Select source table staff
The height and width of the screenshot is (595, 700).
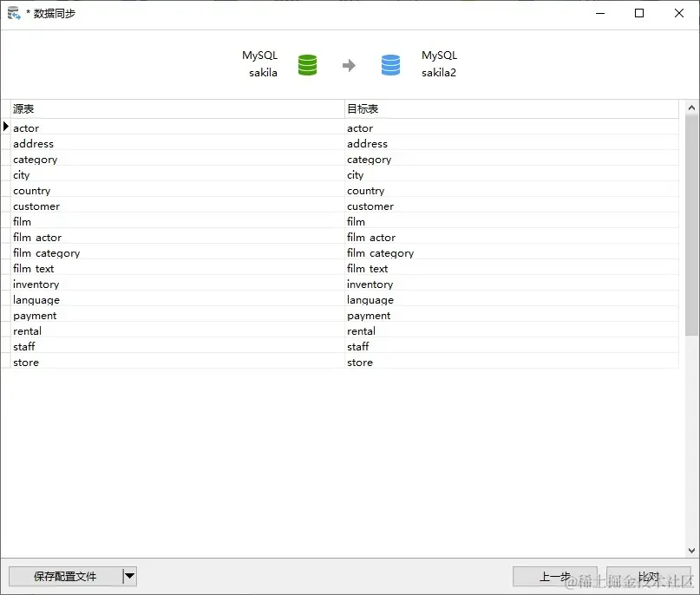pyautogui.click(x=177, y=345)
